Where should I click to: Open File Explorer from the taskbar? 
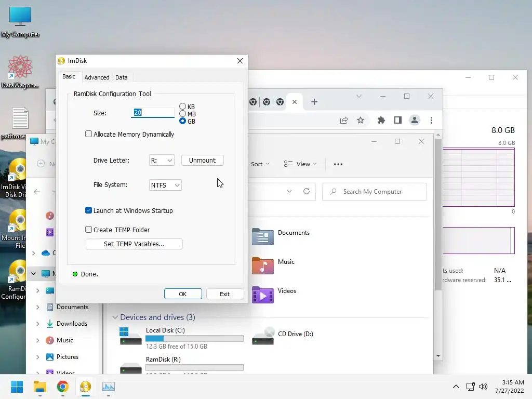39,387
